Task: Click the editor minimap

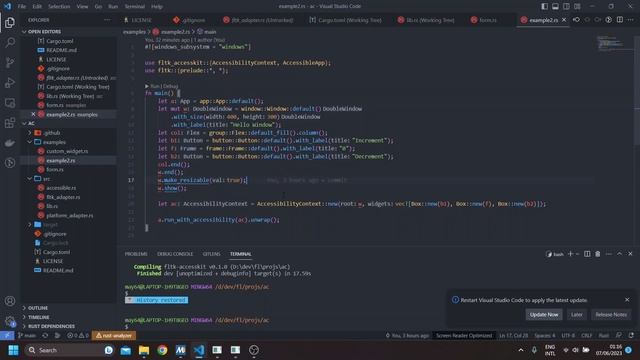Action: pyautogui.click(x=611, y=43)
